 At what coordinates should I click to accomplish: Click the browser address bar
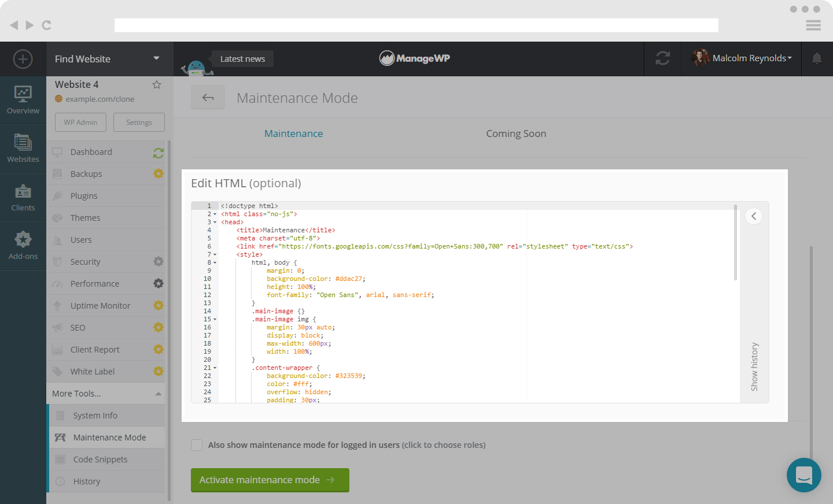tap(417, 25)
